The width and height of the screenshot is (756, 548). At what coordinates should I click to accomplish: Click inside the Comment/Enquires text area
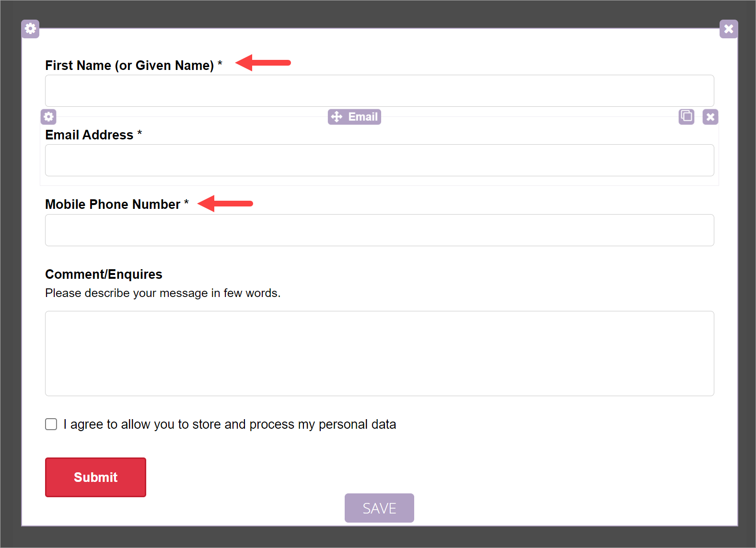(379, 353)
